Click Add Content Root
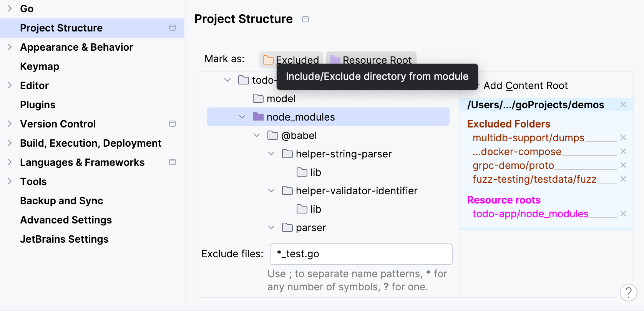 525,86
